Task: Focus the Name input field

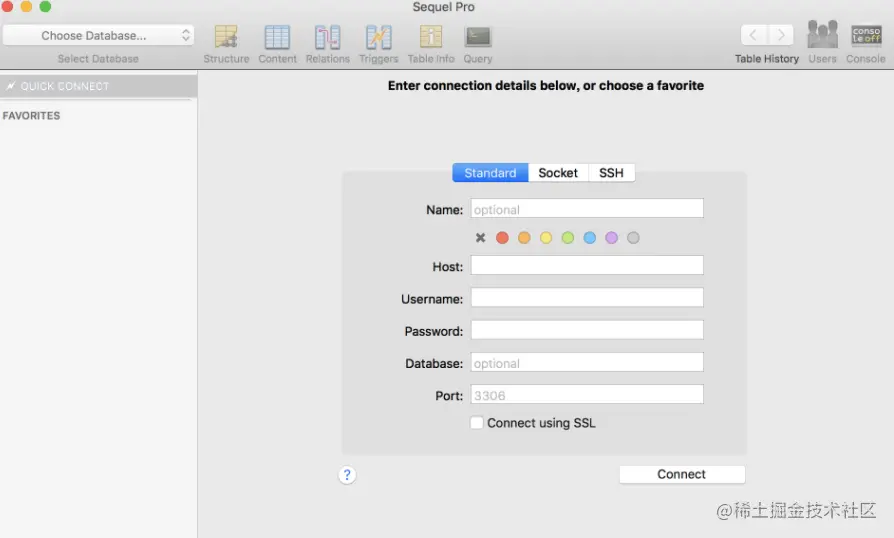Action: (x=587, y=209)
